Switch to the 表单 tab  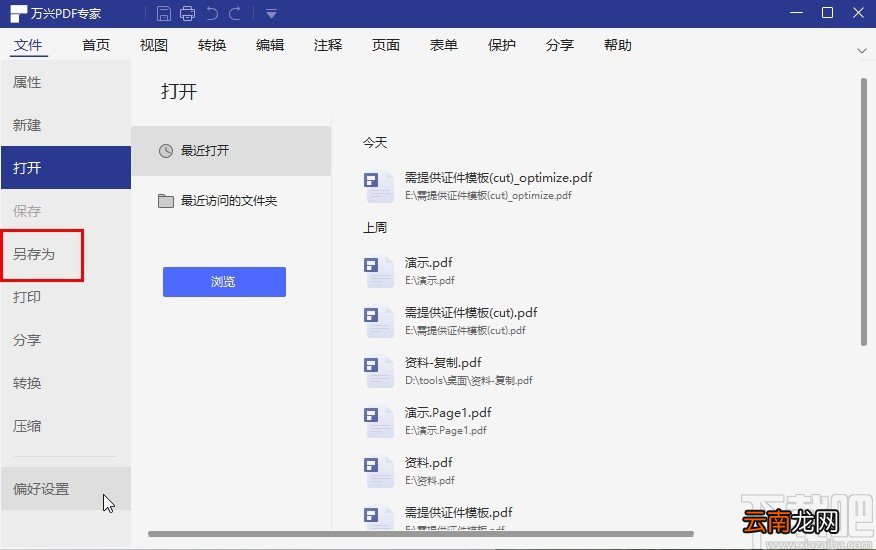(x=444, y=45)
